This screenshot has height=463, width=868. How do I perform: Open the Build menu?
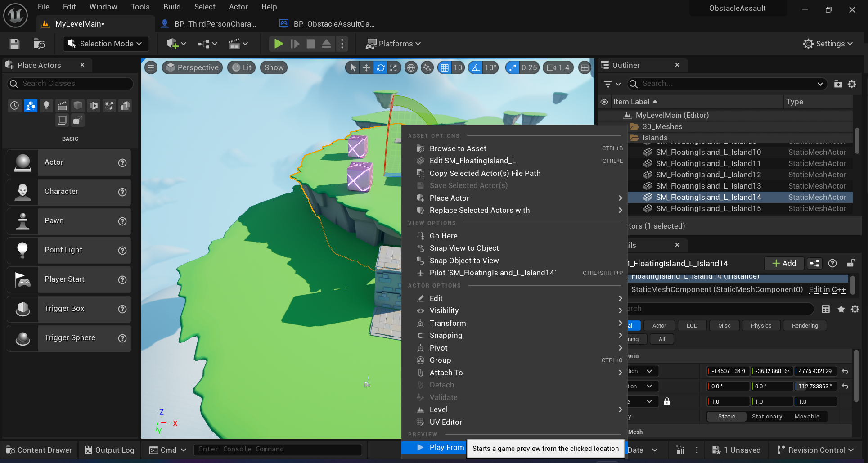click(x=172, y=7)
